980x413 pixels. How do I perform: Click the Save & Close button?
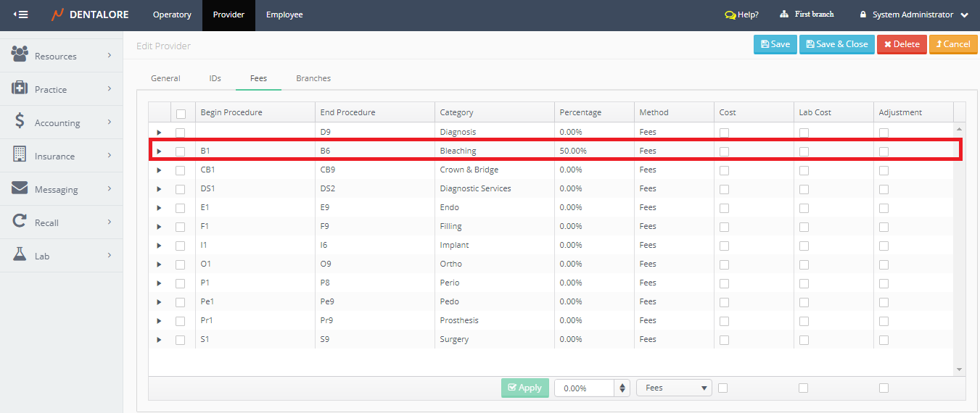click(836, 44)
